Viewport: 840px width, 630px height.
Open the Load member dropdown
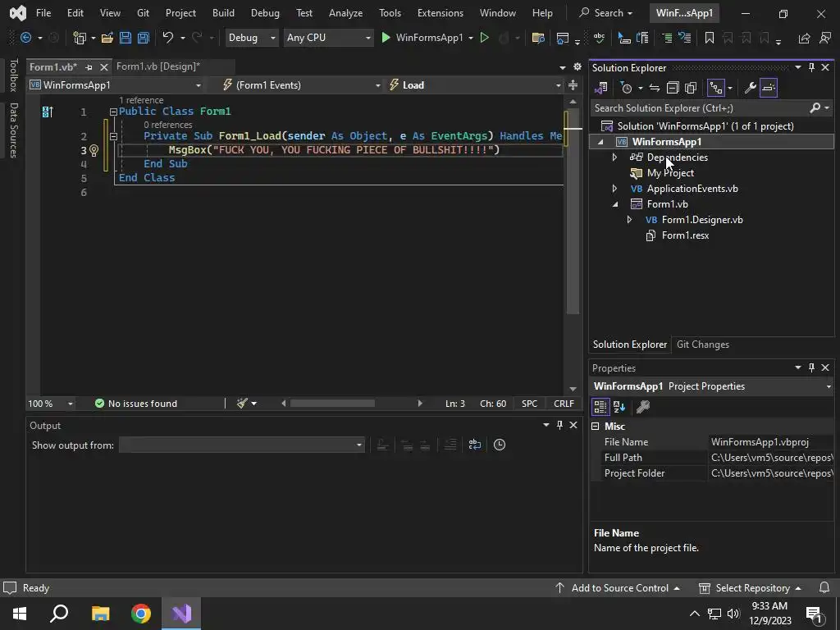[475, 85]
